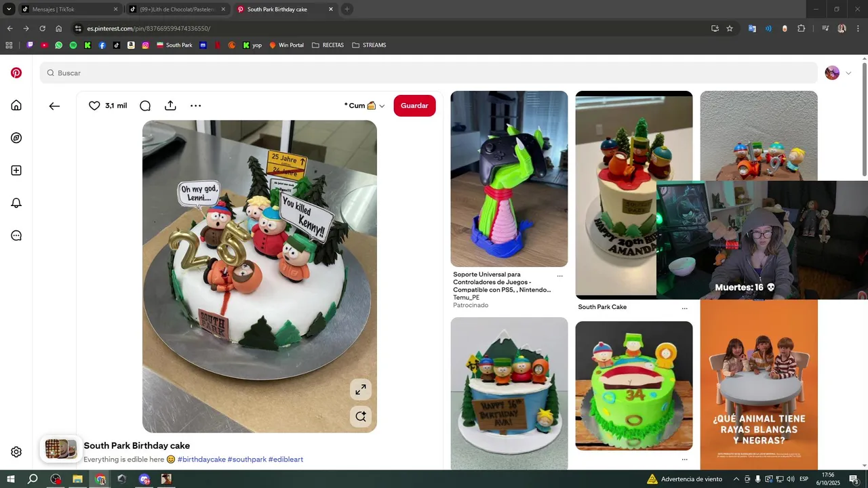Open the Amazon bookmark icon
The height and width of the screenshot is (488, 868).
(131, 45)
